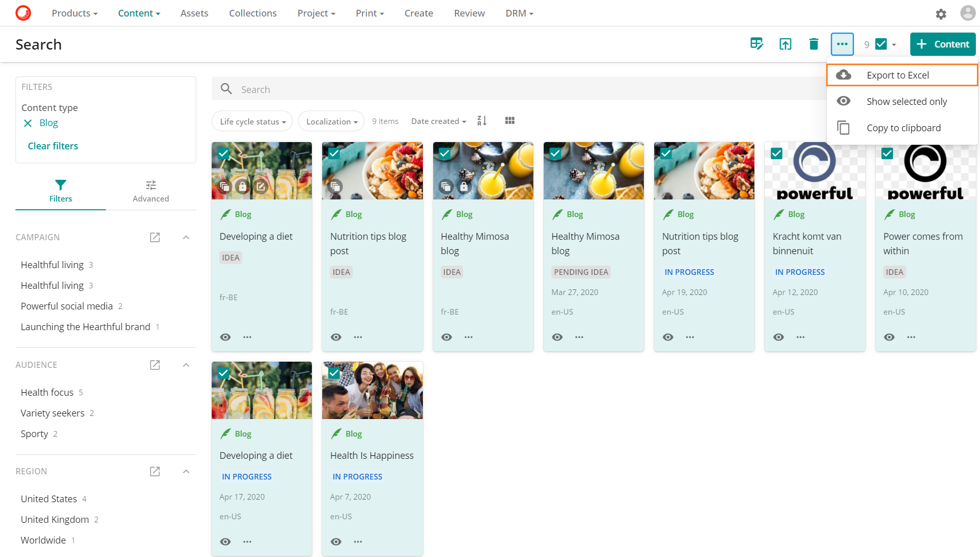Open the Life cycle status dropdown
Screen dimensions: 980x557
point(251,121)
